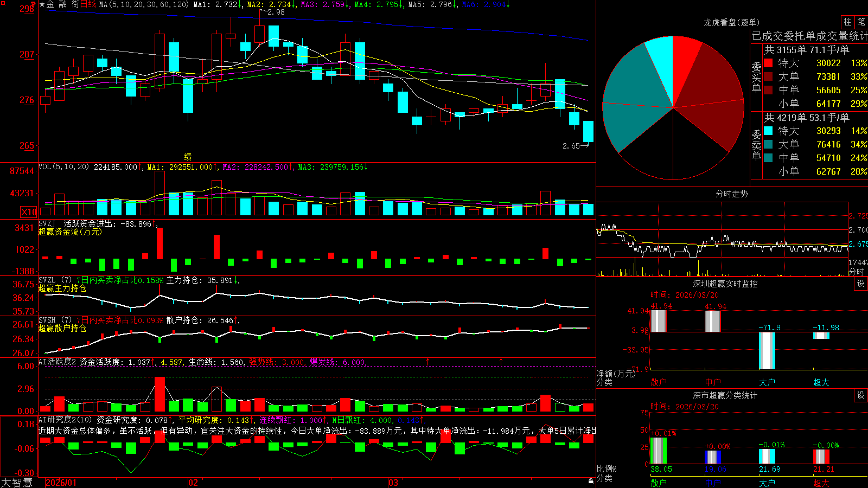Click the X10 volume scale box
The height and width of the screenshot is (488, 868).
29,212
